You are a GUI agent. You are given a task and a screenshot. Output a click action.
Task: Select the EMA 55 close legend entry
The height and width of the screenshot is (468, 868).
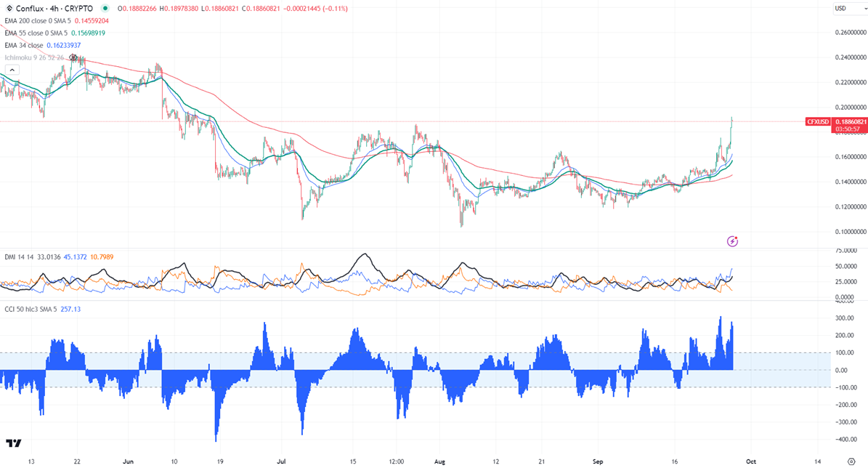[x=36, y=33]
